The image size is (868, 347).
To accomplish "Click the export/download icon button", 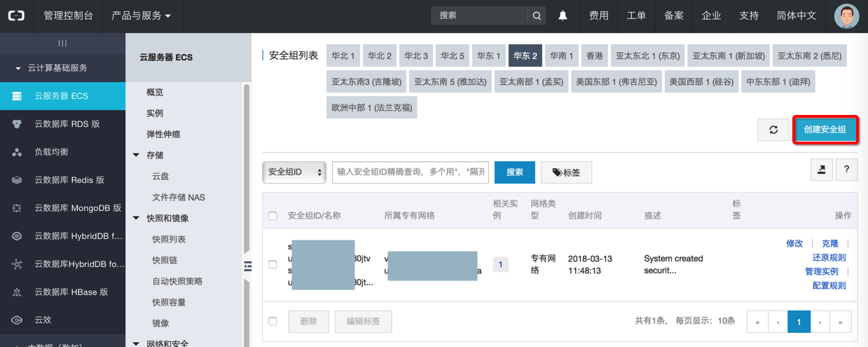I will tap(820, 168).
